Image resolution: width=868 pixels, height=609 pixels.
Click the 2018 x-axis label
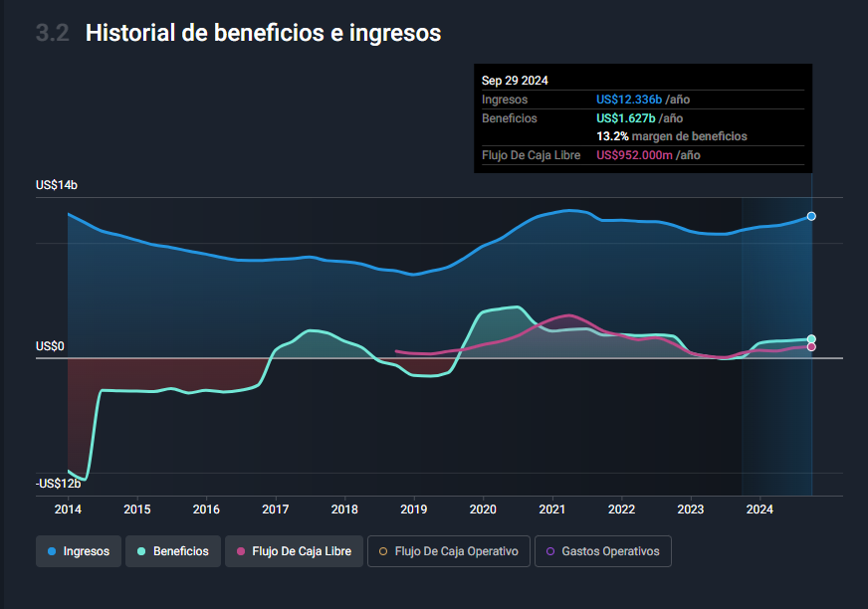344,509
